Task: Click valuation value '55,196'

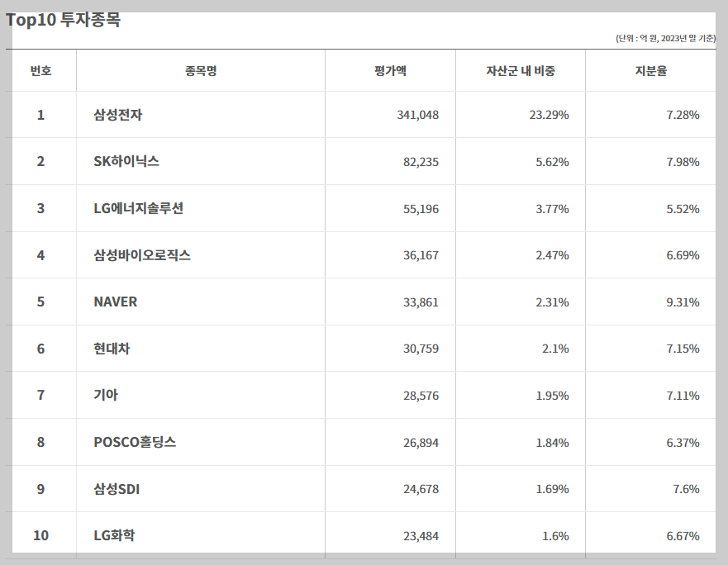Action: click(x=421, y=209)
